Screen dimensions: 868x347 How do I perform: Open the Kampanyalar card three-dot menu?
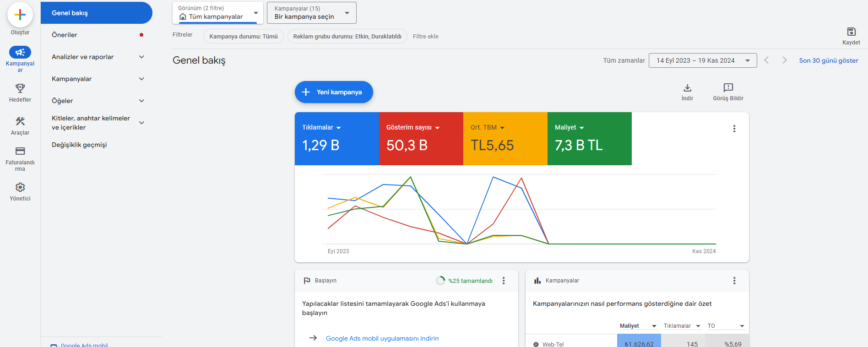734,281
